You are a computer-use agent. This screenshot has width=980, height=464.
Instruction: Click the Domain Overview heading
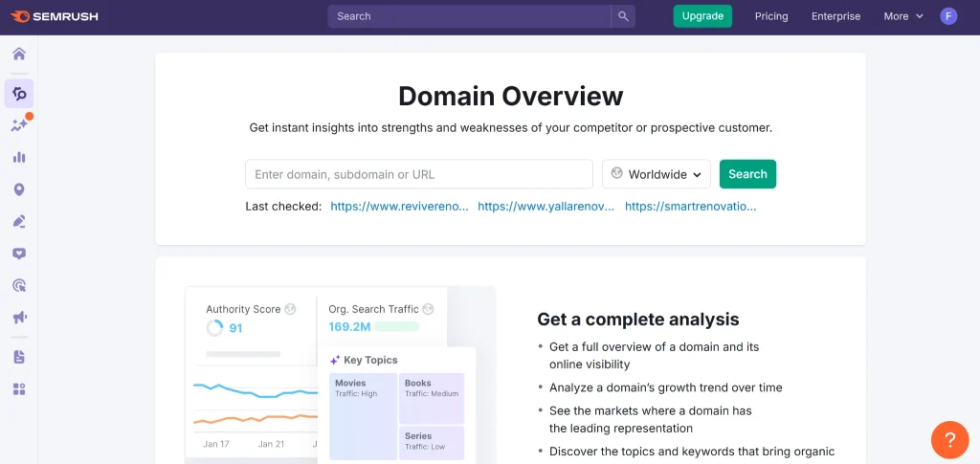[x=511, y=97]
